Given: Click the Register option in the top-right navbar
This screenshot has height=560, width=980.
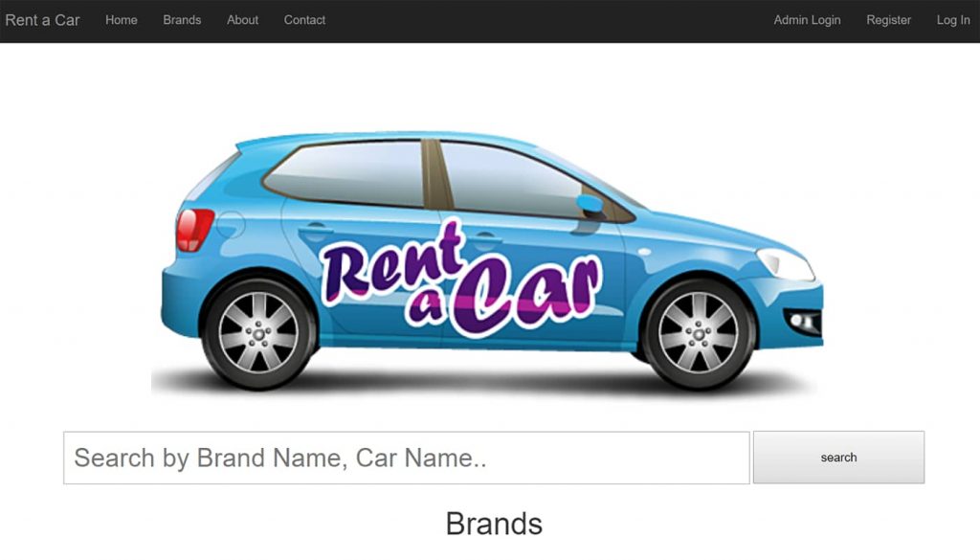Looking at the screenshot, I should (888, 19).
